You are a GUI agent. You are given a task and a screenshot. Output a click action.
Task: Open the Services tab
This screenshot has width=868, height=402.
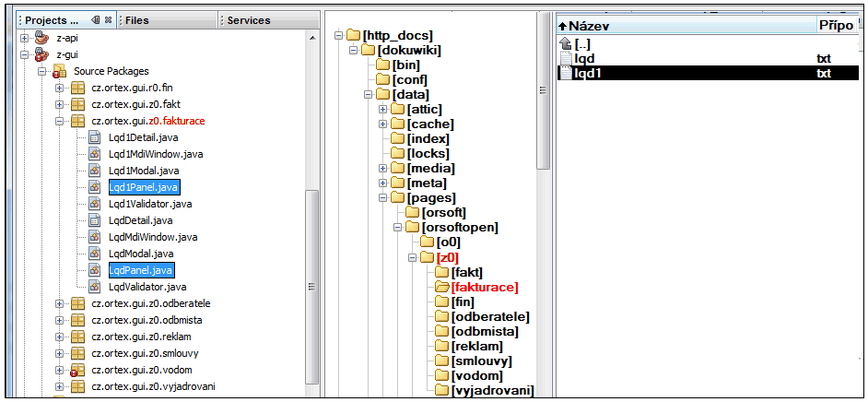coord(248,19)
